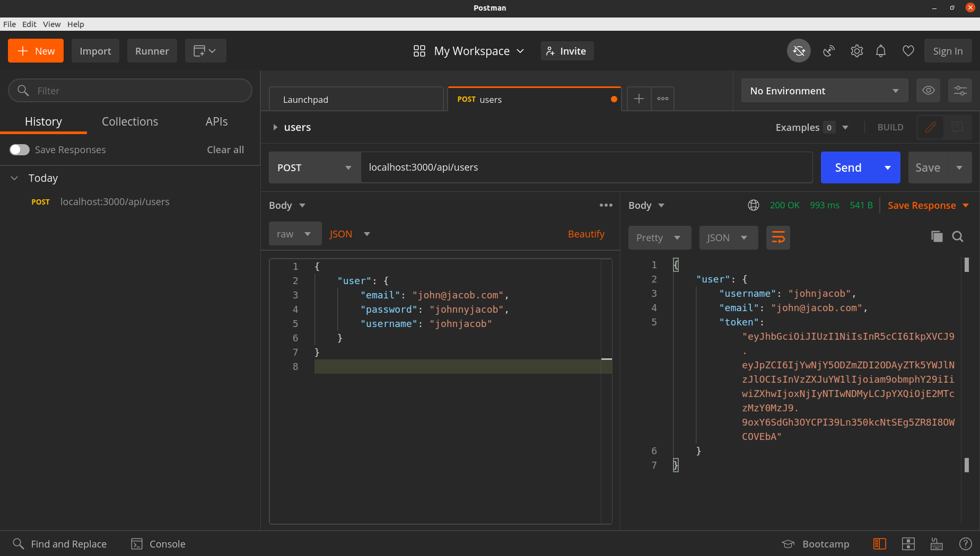Switch to the Collections sidebar tab
Viewport: 980px width, 556px height.
point(130,121)
